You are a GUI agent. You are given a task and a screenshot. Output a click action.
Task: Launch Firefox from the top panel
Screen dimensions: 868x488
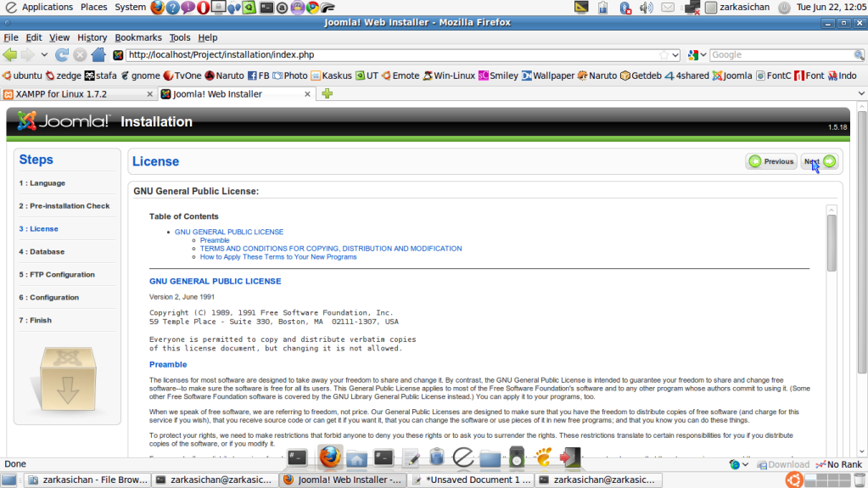point(158,7)
